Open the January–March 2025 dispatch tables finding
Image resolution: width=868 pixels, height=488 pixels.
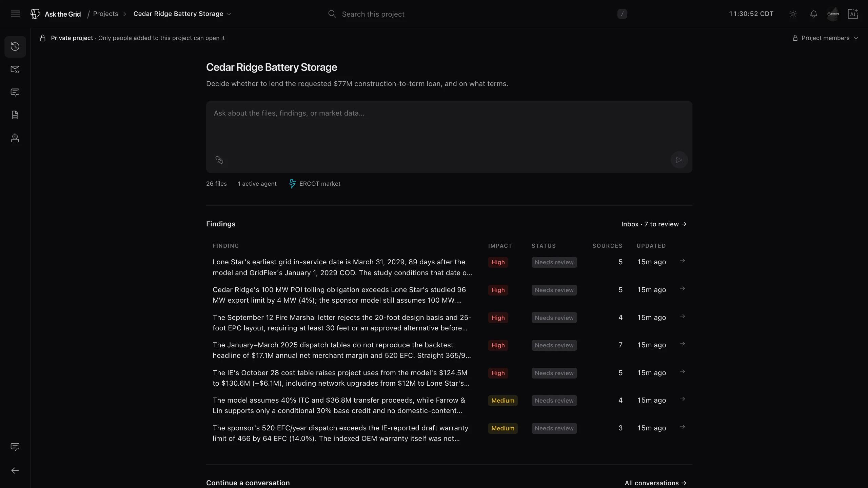tap(342, 350)
